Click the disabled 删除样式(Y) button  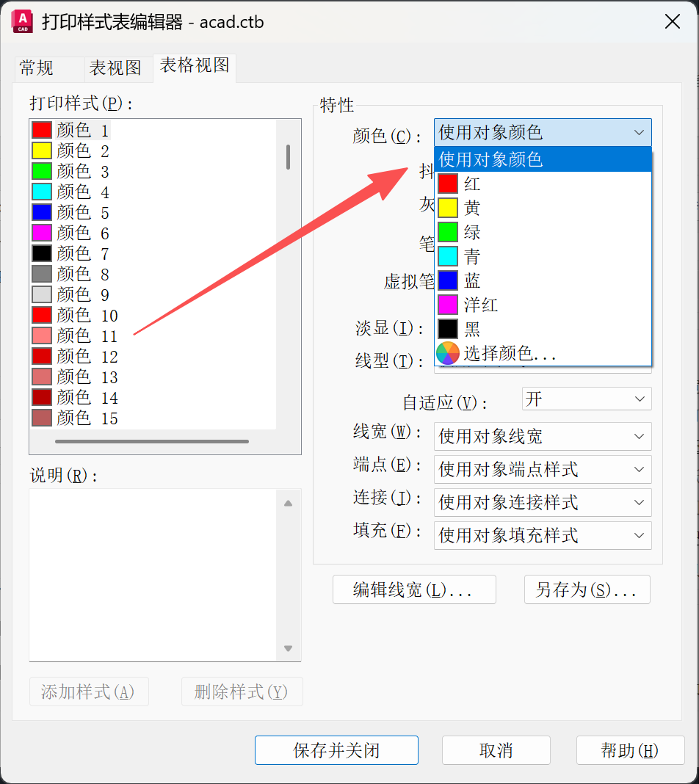242,692
